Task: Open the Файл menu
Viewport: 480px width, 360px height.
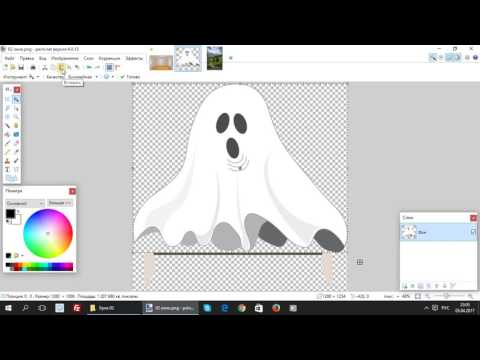Action: pyautogui.click(x=9, y=58)
